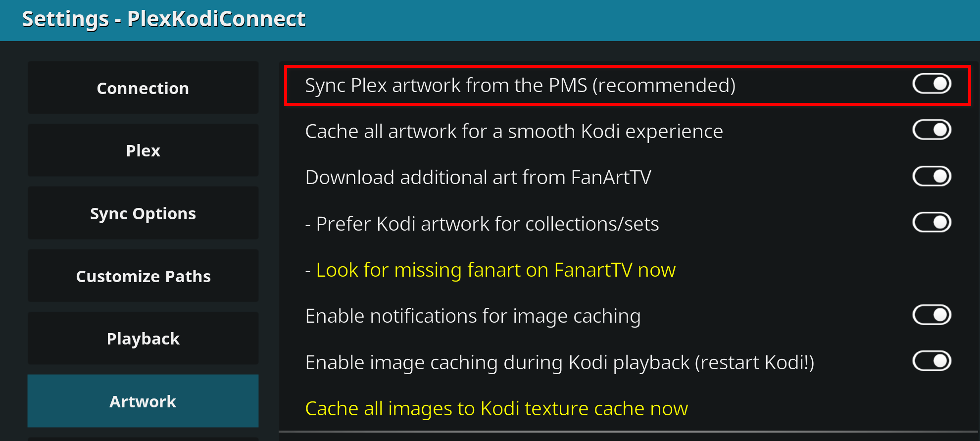Disable the Sync Plex artwork toggle

point(932,84)
